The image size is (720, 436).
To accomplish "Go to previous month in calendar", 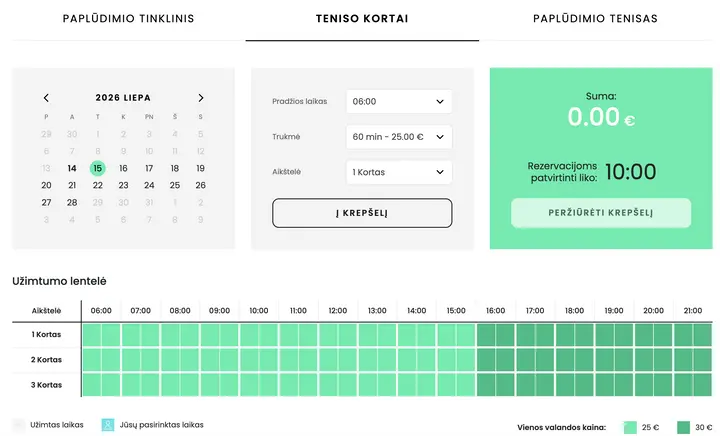I will (x=46, y=98).
